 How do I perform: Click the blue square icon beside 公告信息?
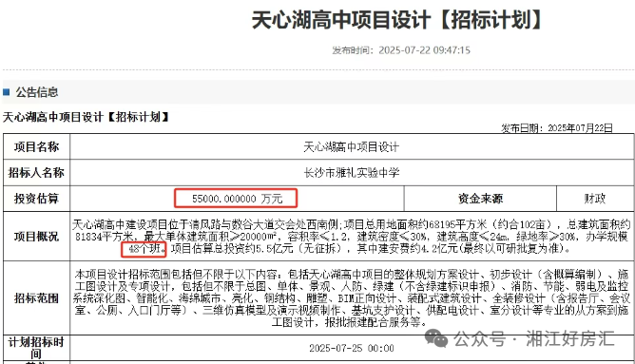pyautogui.click(x=6, y=92)
